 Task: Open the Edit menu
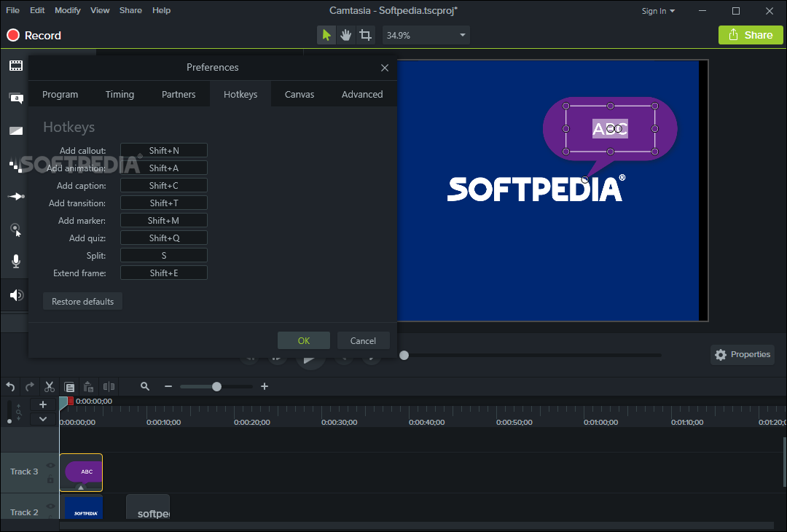click(37, 10)
